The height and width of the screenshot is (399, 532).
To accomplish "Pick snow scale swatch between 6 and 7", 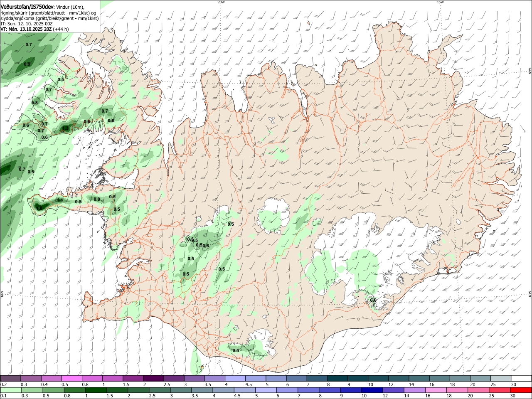I will click(296, 378).
